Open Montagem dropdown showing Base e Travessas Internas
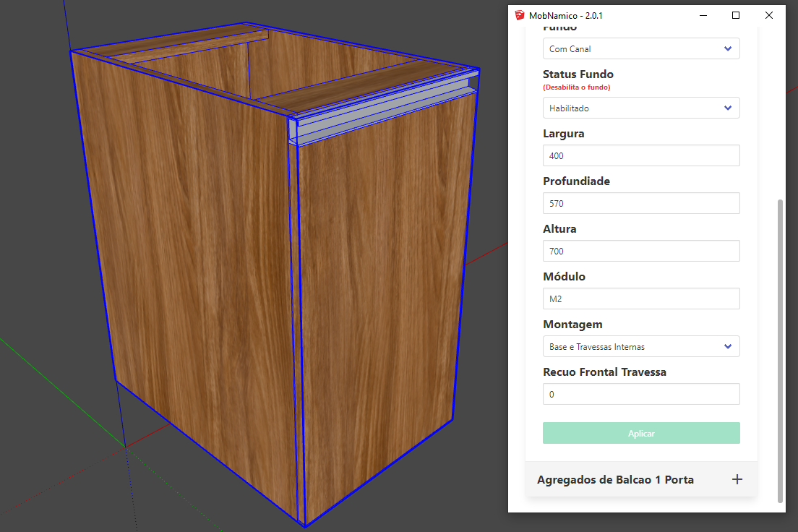 click(640, 347)
